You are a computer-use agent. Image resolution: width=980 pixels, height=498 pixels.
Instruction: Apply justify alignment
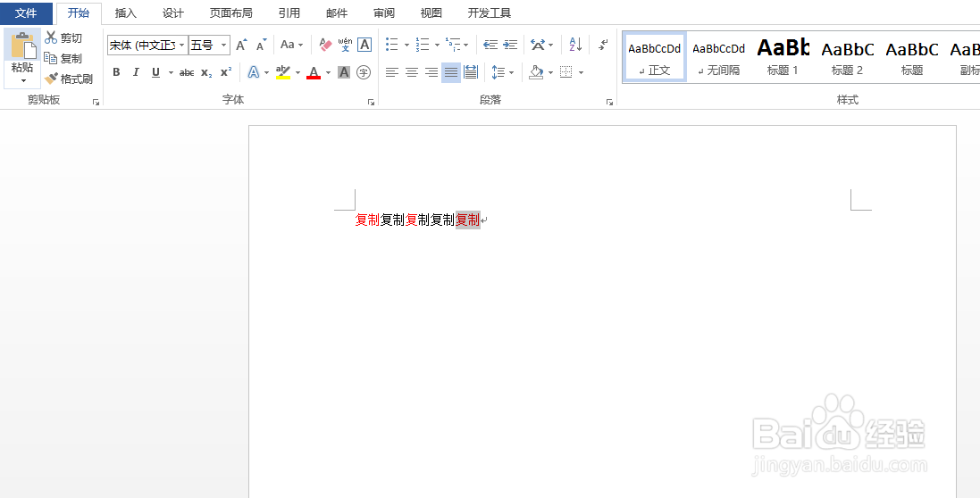point(451,72)
